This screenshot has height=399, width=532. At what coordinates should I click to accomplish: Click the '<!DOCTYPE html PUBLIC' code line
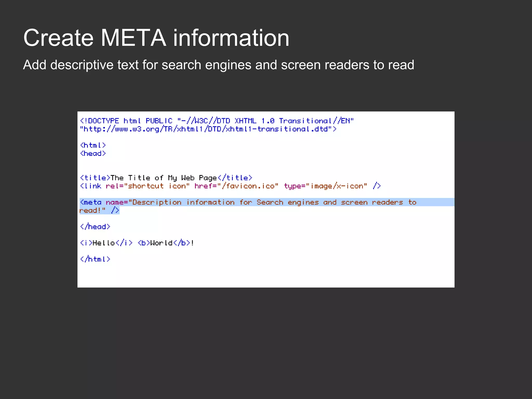(217, 121)
